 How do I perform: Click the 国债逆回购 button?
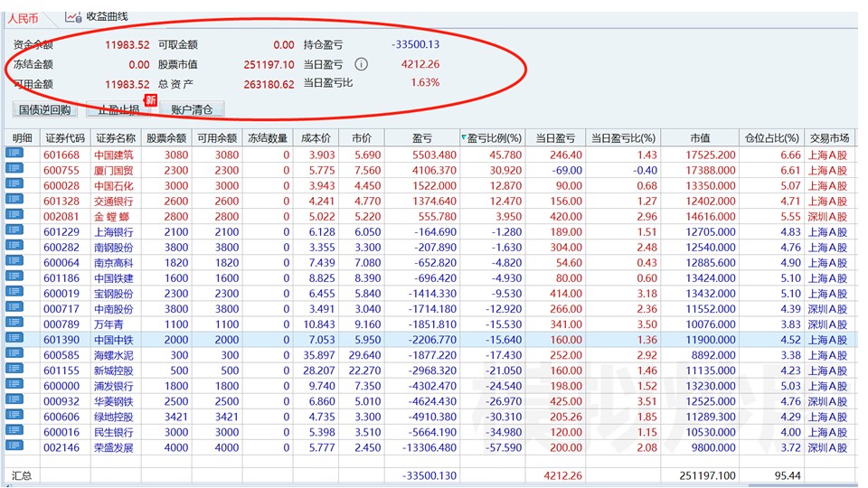click(45, 109)
